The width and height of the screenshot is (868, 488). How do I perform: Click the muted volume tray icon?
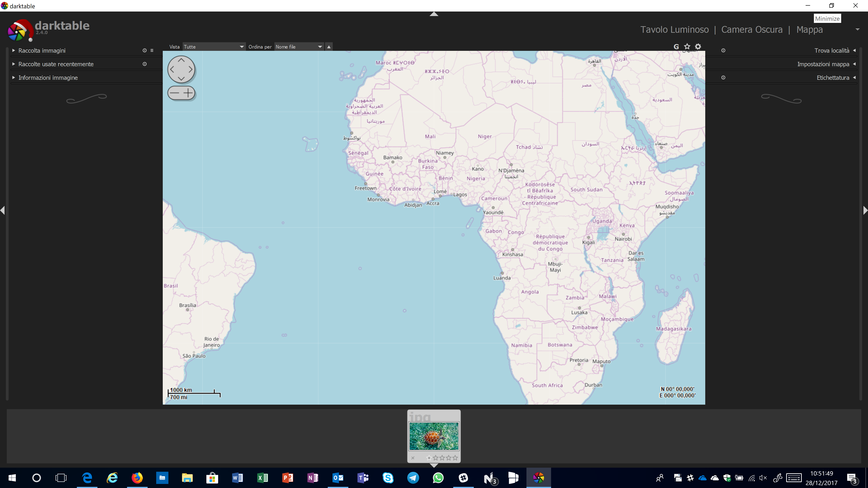pyautogui.click(x=763, y=478)
